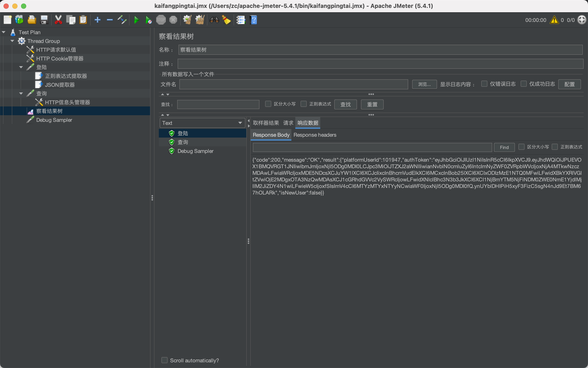Open Response headers tab
The image size is (588, 368).
(x=315, y=135)
